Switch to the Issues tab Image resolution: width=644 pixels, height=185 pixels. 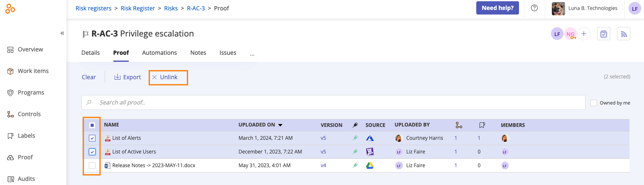coord(228,53)
